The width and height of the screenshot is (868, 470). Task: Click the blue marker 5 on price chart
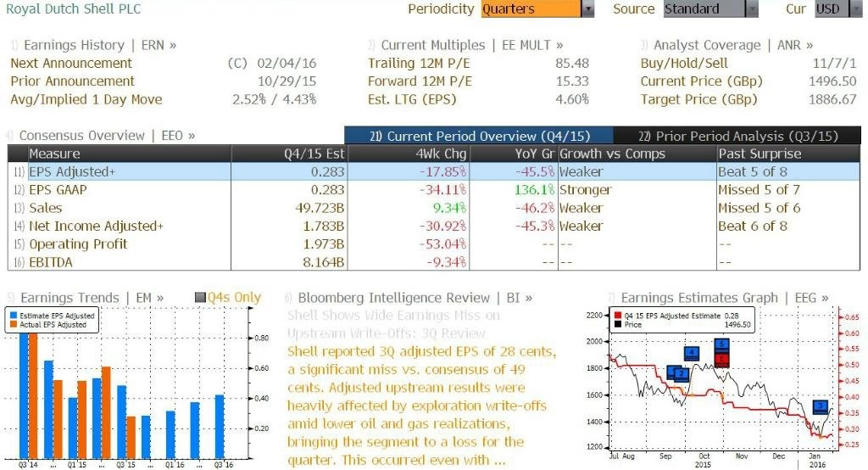tap(721, 345)
